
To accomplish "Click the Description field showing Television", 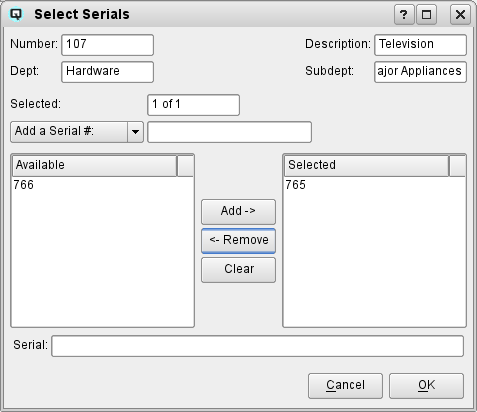I will [x=420, y=45].
